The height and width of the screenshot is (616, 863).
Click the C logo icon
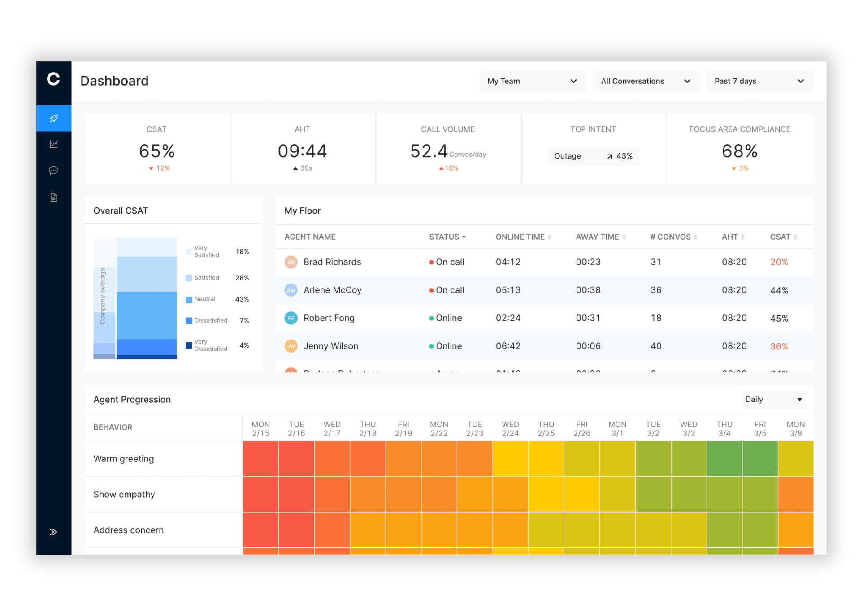(x=53, y=79)
